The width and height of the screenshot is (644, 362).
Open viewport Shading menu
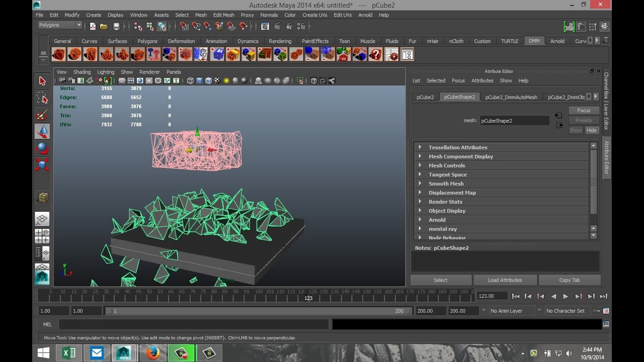tap(82, 72)
